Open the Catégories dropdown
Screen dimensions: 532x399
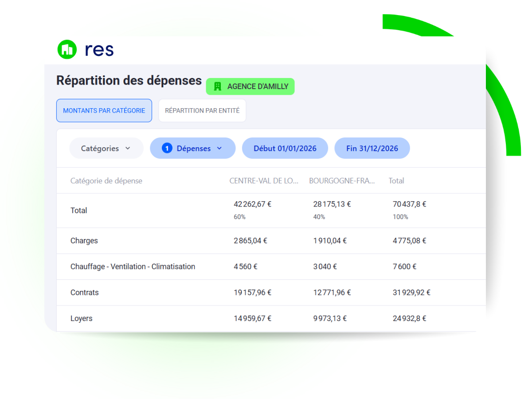click(x=106, y=148)
